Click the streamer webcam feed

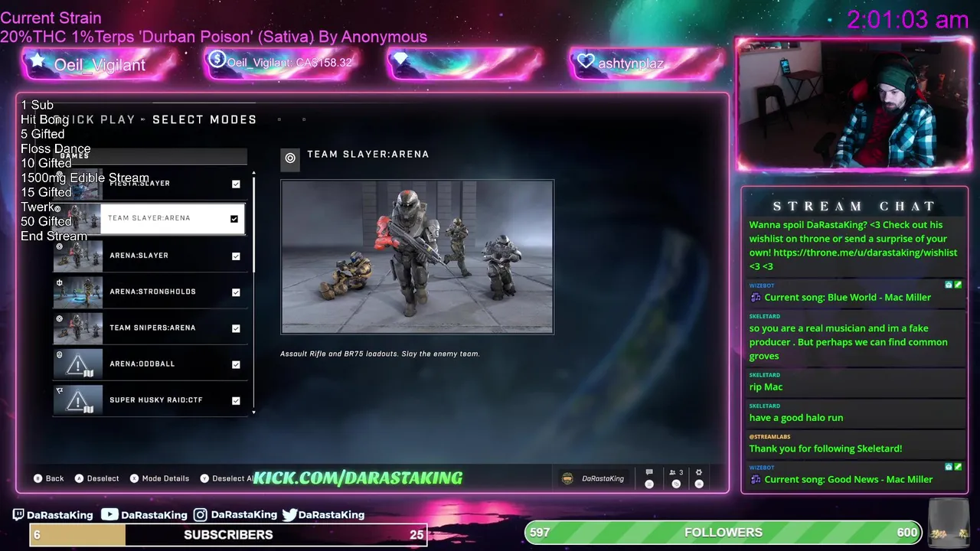(853, 105)
